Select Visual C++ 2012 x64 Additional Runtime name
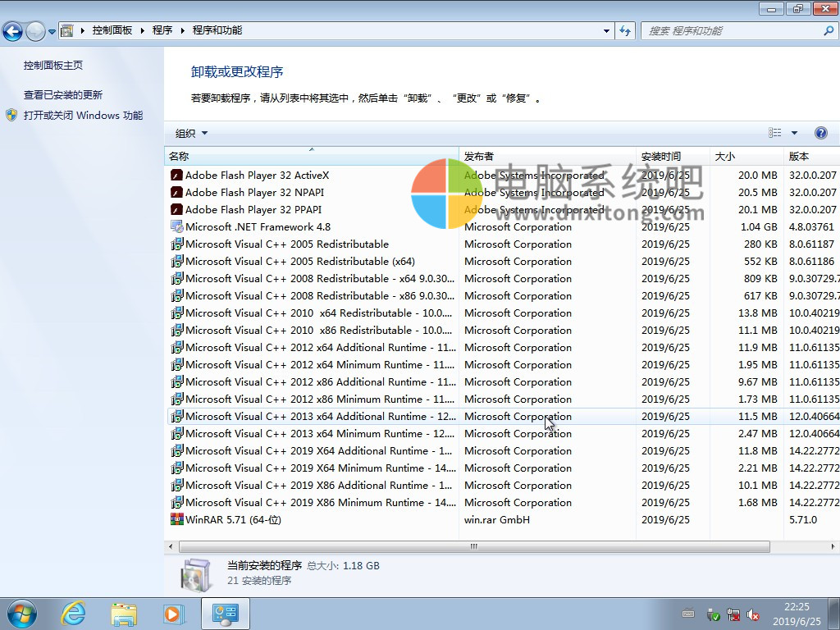Image resolution: width=840 pixels, height=630 pixels. (x=321, y=347)
